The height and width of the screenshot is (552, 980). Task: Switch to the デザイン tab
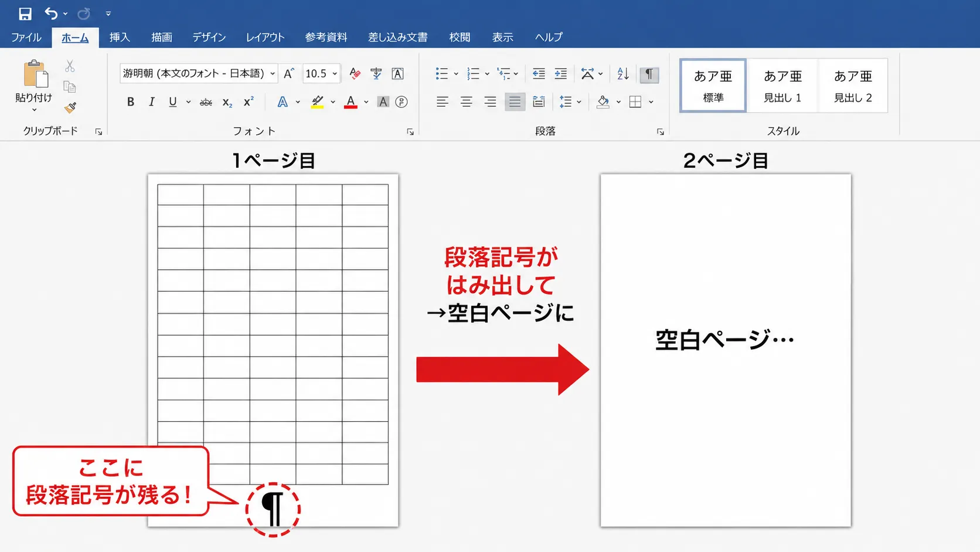pyautogui.click(x=209, y=37)
